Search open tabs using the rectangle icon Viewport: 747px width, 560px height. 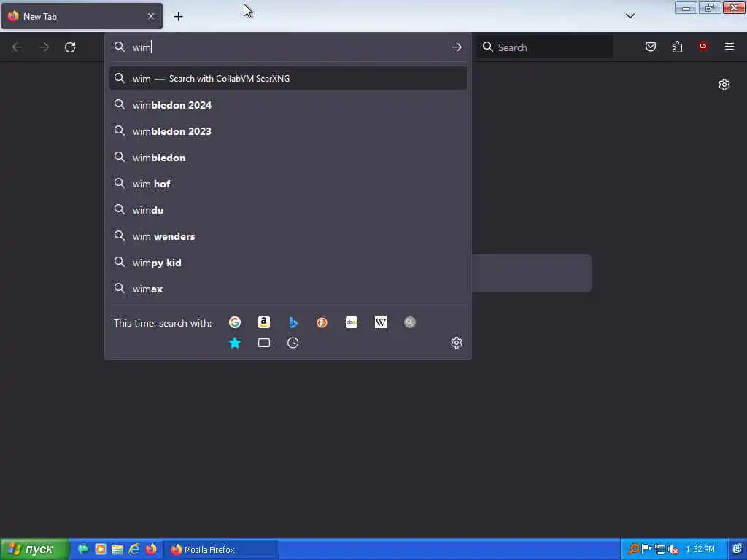tap(264, 343)
